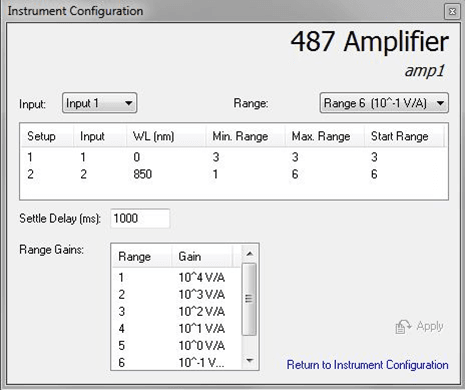
Task: Select range row with gain 10^0 V/A
Action: click(176, 345)
